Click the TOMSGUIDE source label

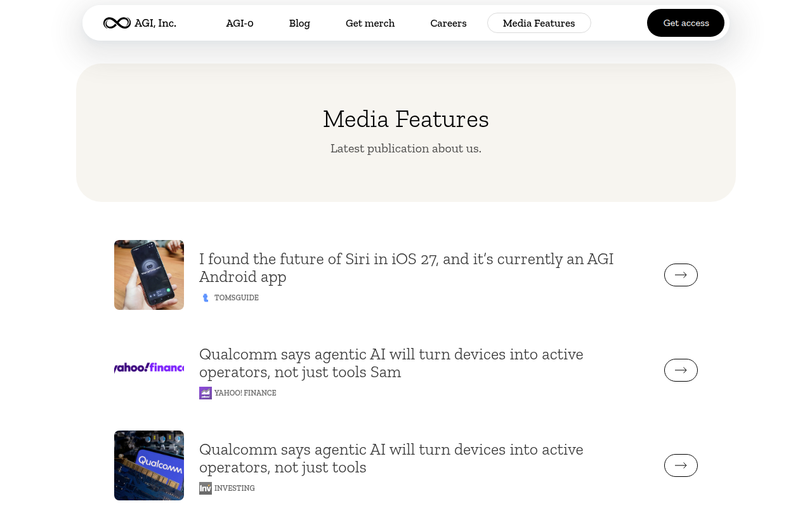[x=237, y=298]
